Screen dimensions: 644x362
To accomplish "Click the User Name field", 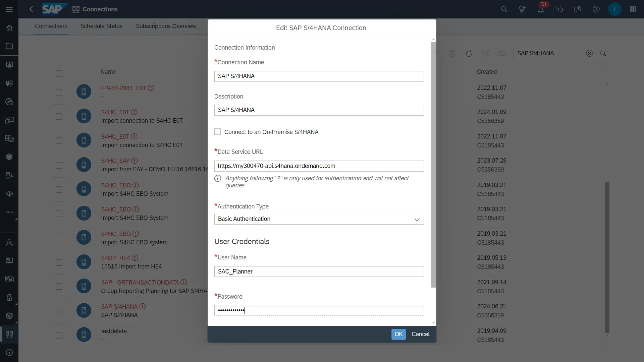I will (319, 271).
